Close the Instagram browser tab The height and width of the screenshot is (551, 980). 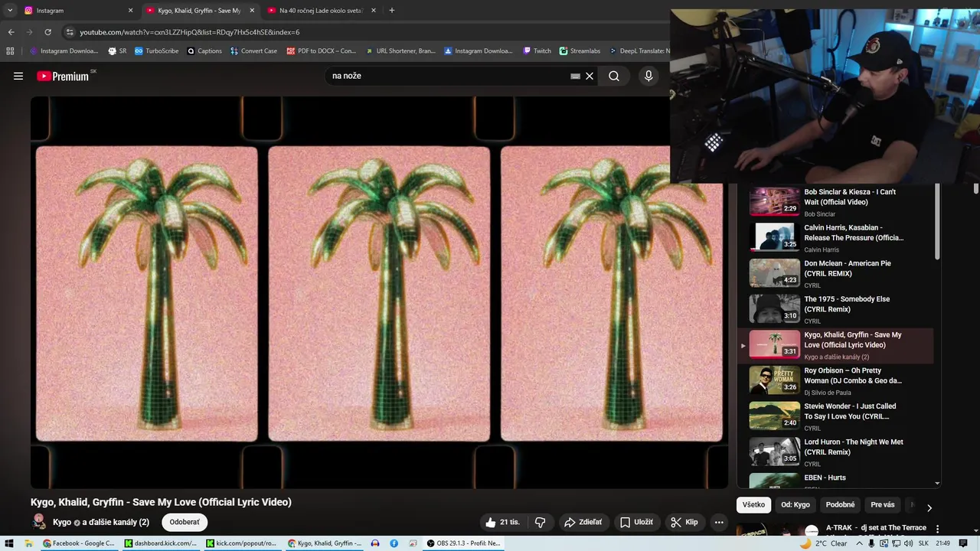coord(130,11)
